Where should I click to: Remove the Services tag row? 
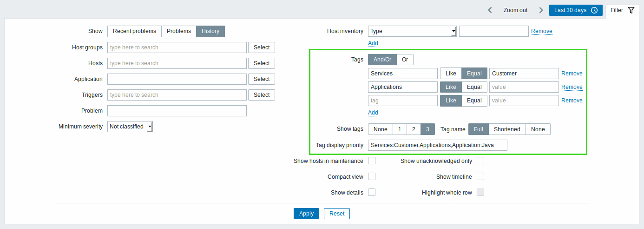[x=572, y=74]
